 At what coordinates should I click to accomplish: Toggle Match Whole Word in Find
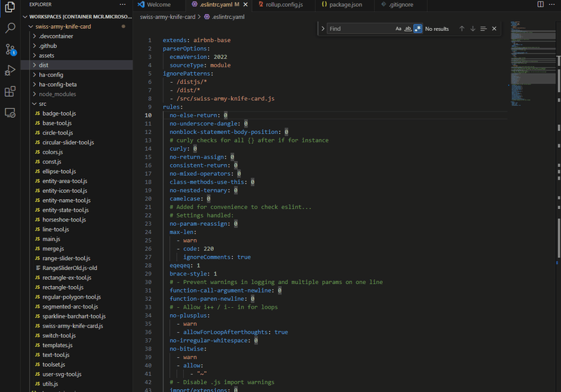click(x=408, y=29)
